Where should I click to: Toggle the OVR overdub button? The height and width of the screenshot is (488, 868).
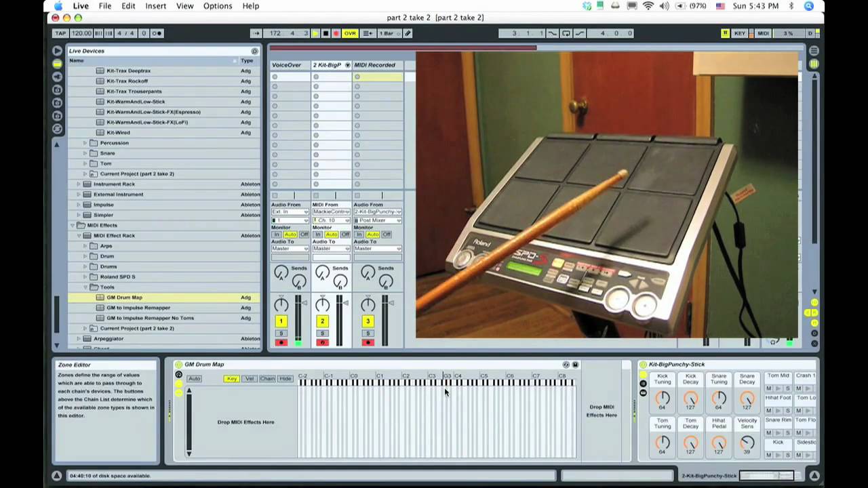pos(350,33)
